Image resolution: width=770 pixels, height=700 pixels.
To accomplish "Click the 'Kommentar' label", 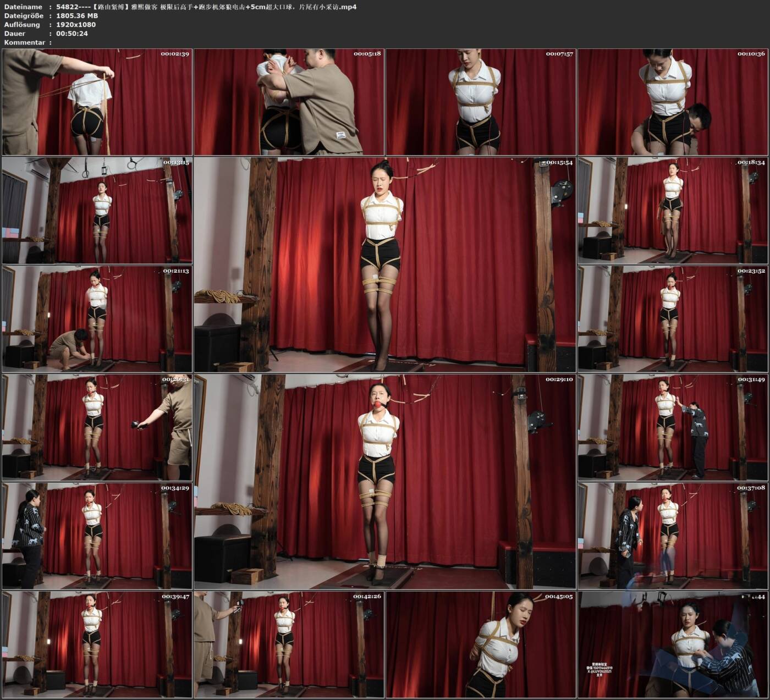I will [x=25, y=42].
